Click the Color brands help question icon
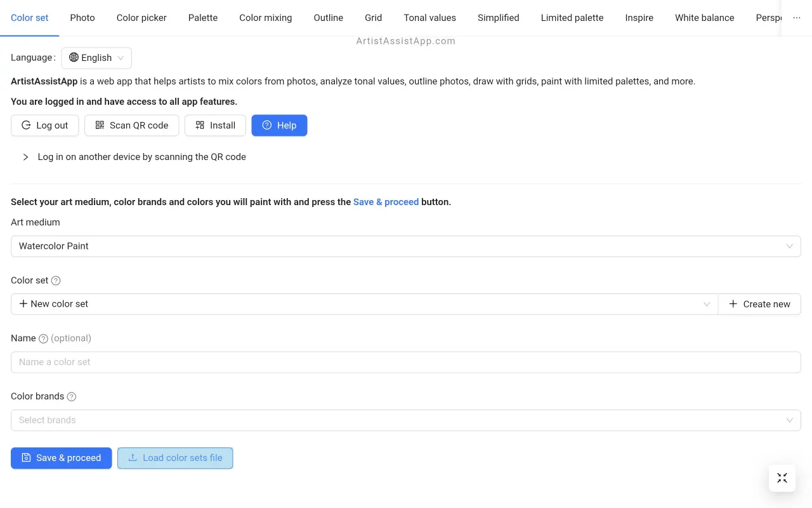This screenshot has height=508, width=812. tap(72, 397)
